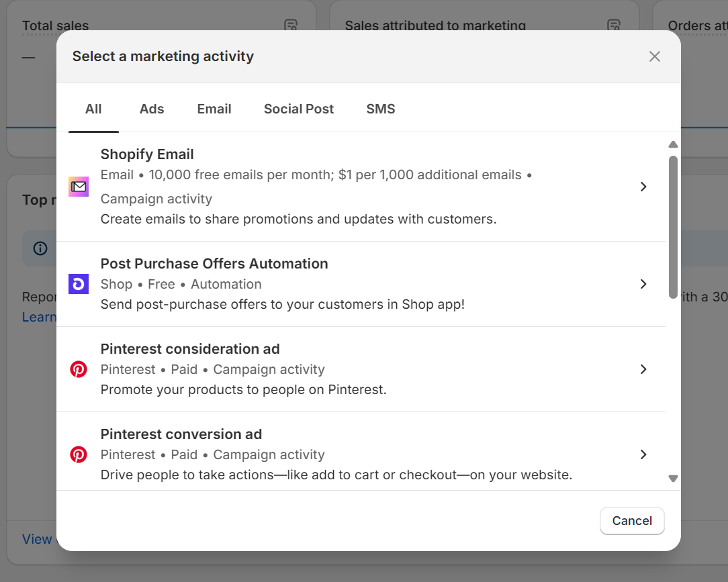Click the Shopify Email envelope icon
728x582 pixels.
point(79,187)
